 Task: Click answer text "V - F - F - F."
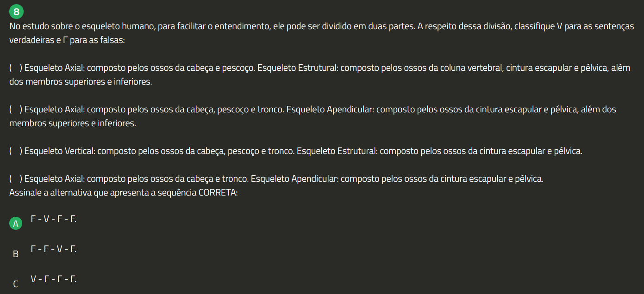53,279
